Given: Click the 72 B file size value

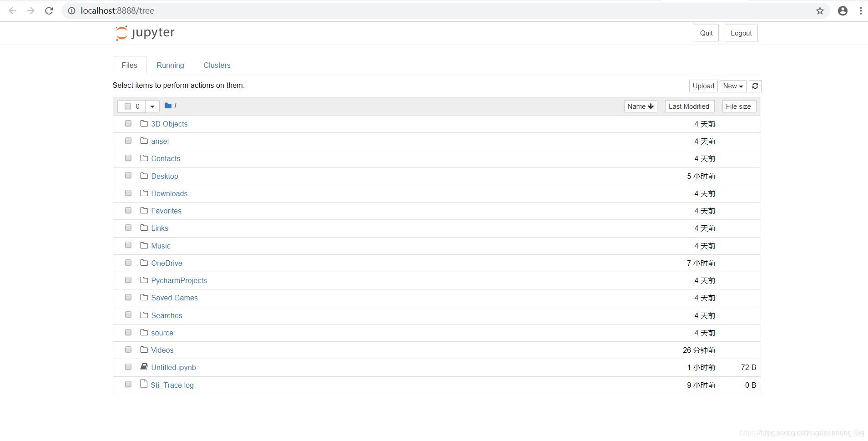Looking at the screenshot, I should (748, 367).
